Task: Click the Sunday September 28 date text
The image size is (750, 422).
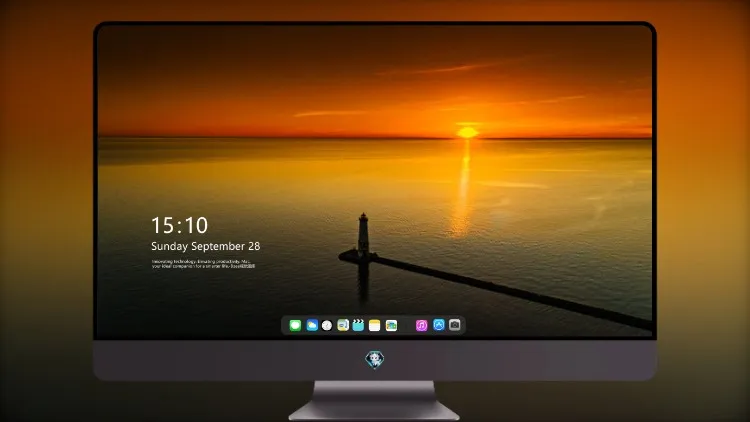Action: pos(206,246)
